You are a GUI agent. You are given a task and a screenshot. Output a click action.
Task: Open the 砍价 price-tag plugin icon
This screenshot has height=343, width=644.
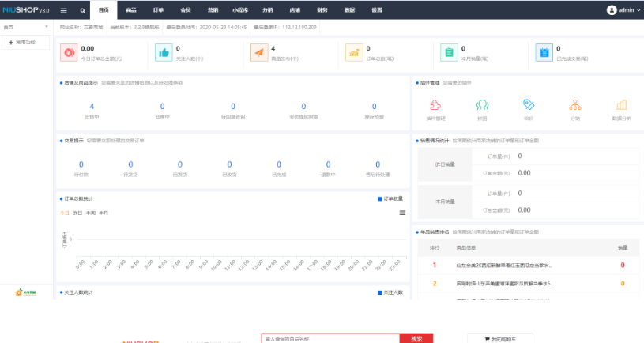529,105
